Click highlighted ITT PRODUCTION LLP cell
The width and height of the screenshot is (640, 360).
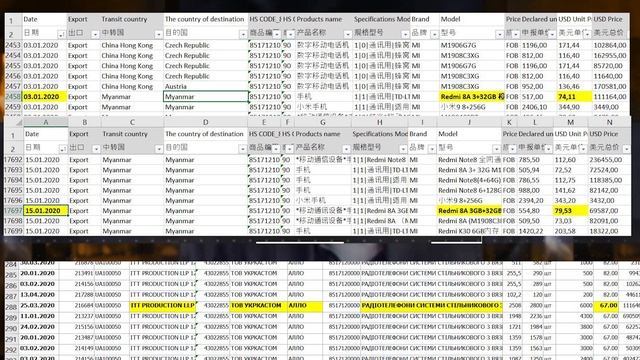tap(162, 306)
